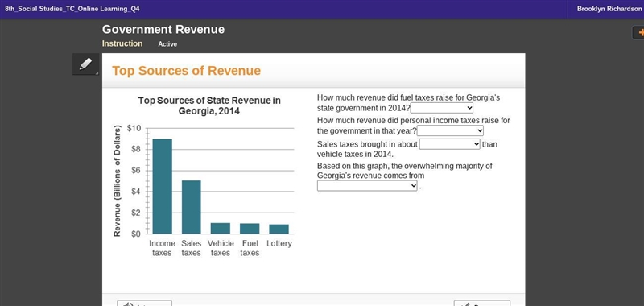
Task: Open the majority revenue source dropdown
Action: pyautogui.click(x=367, y=186)
